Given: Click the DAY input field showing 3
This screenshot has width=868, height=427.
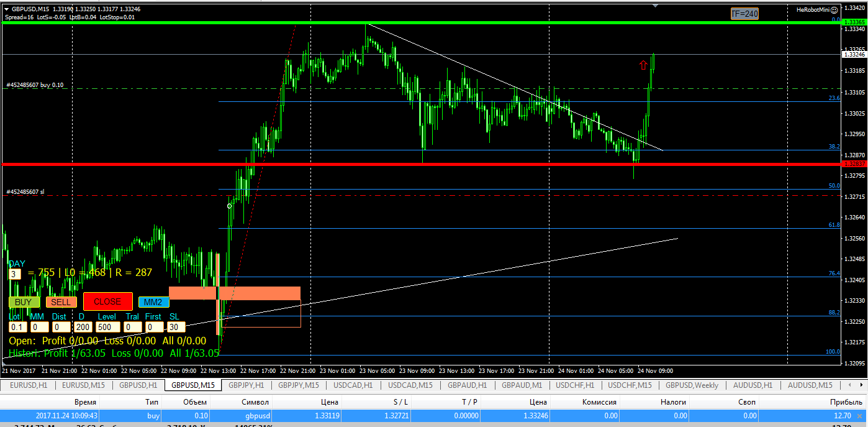Looking at the screenshot, I should [15, 273].
